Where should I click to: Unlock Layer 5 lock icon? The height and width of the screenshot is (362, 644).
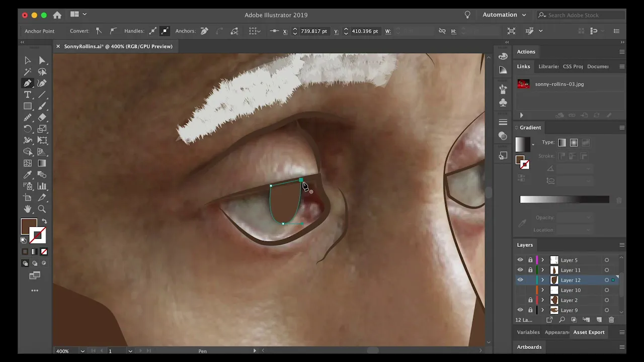pyautogui.click(x=530, y=260)
